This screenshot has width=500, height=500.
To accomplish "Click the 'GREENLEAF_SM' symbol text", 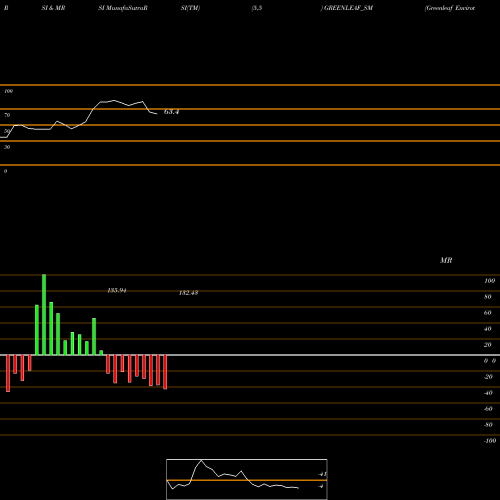I will point(348,8).
